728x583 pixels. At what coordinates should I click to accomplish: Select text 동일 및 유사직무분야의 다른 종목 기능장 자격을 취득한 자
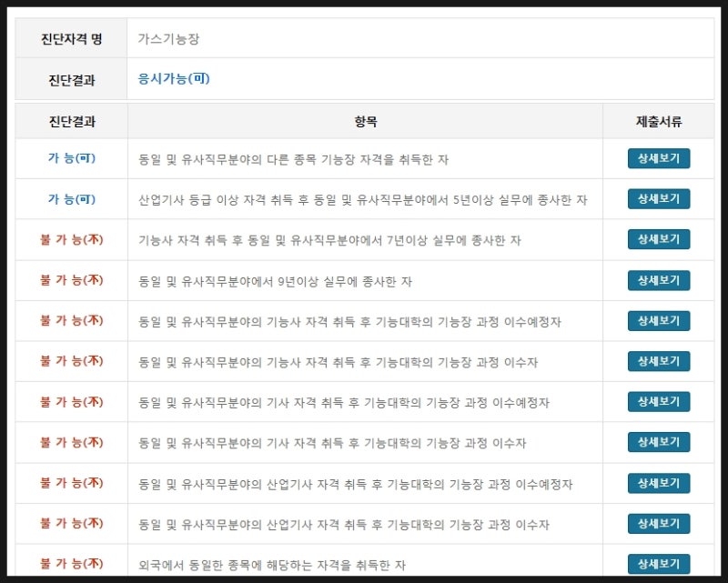pyautogui.click(x=293, y=159)
